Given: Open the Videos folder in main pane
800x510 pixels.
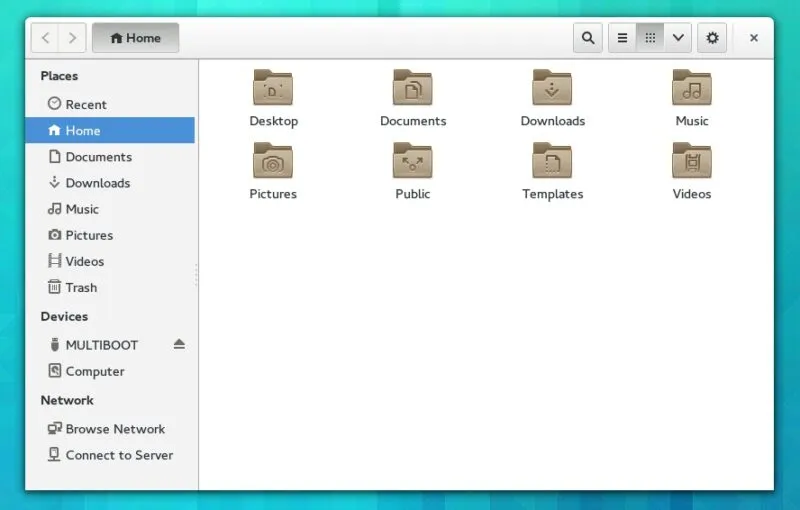Looking at the screenshot, I should (692, 160).
